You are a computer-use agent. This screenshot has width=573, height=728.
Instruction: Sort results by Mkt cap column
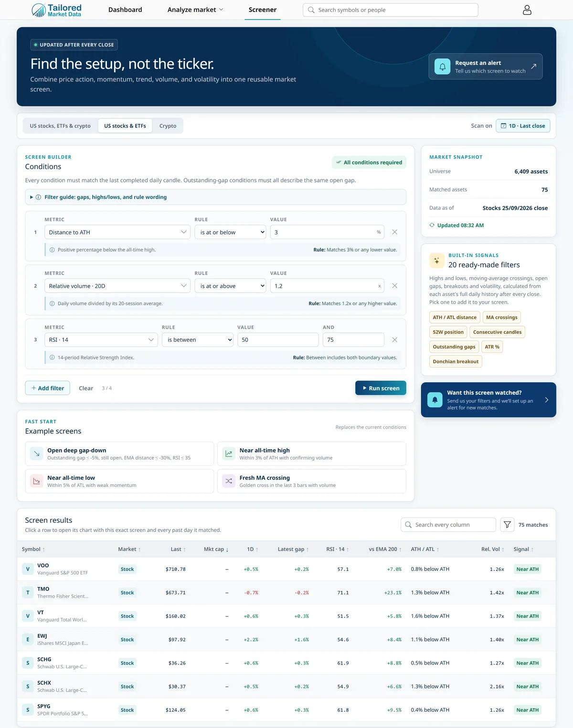(x=216, y=549)
